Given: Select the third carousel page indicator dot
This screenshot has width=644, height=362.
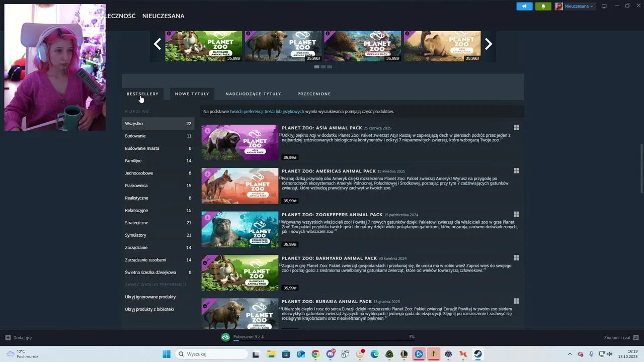Looking at the screenshot, I should pyautogui.click(x=330, y=67).
